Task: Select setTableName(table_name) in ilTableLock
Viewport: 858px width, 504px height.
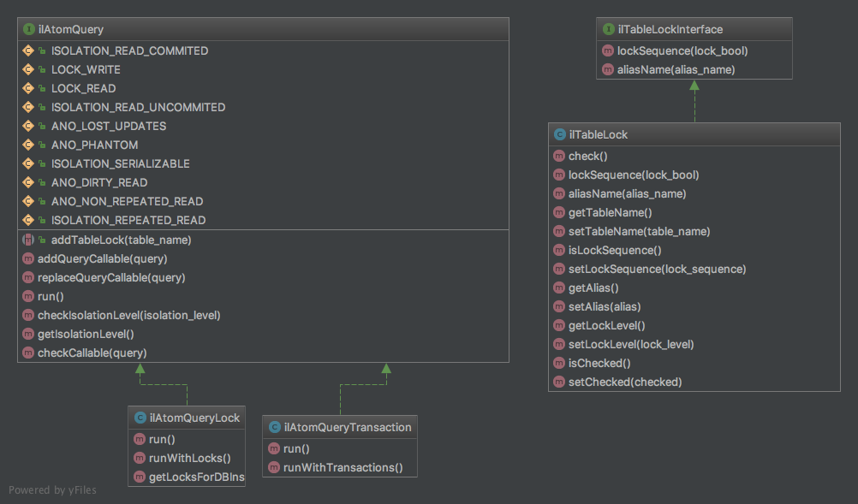Action: click(639, 231)
